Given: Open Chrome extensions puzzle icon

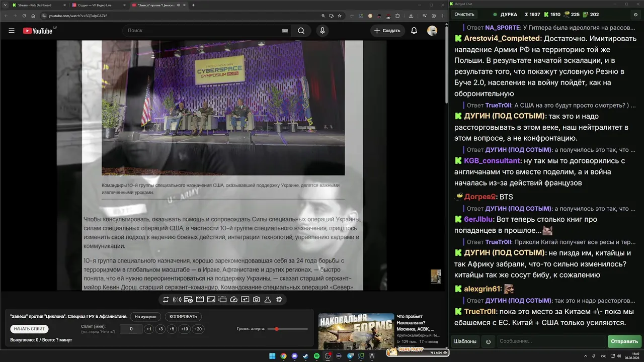Looking at the screenshot, I should (x=397, y=16).
